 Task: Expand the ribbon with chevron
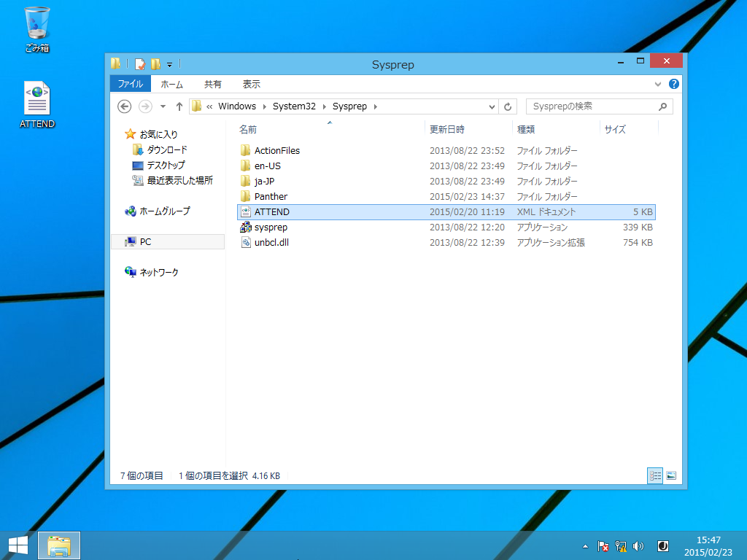(x=658, y=85)
